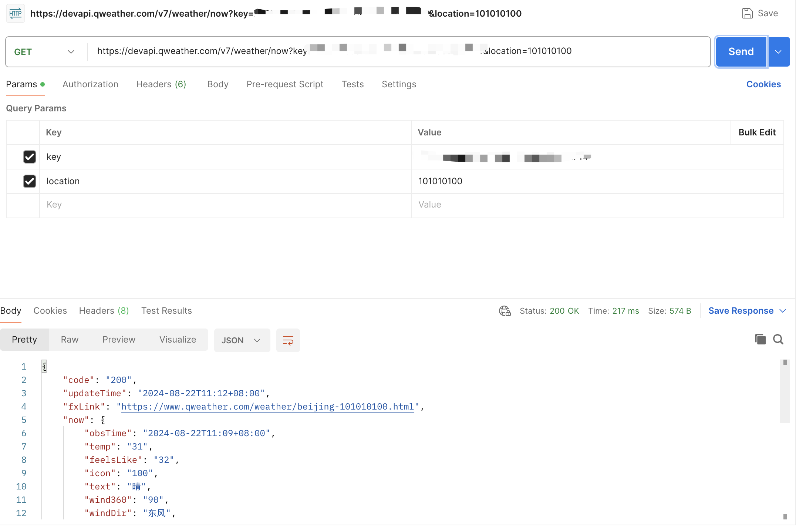This screenshot has width=796, height=532.
Task: Open the Pre-request Script tab
Action: [285, 84]
